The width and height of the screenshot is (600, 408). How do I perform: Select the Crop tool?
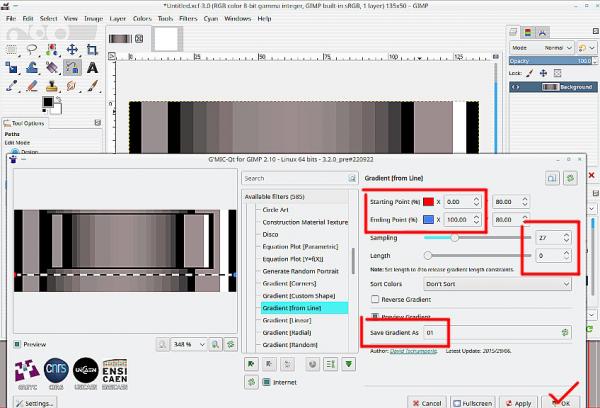point(92,48)
